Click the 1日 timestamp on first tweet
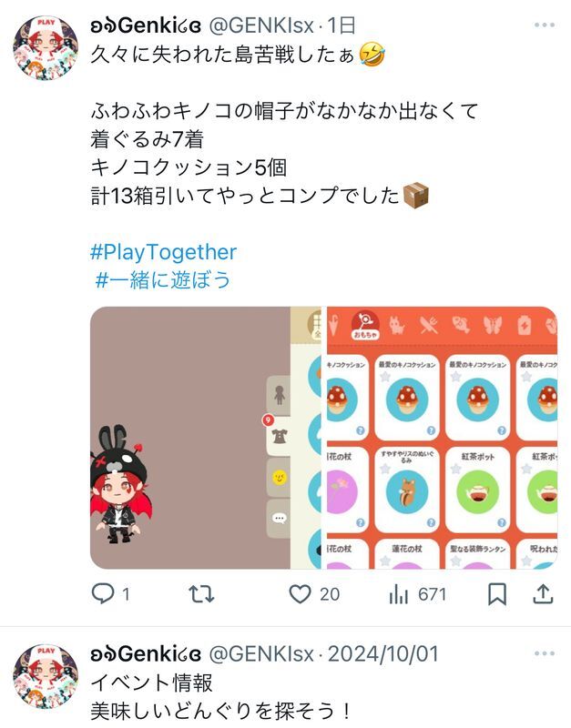The image size is (571, 728). [342, 25]
